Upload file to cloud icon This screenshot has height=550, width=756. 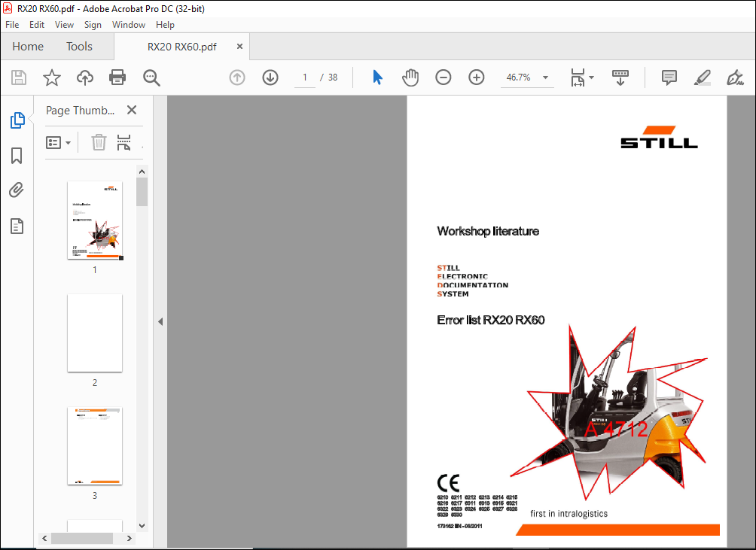coord(85,77)
